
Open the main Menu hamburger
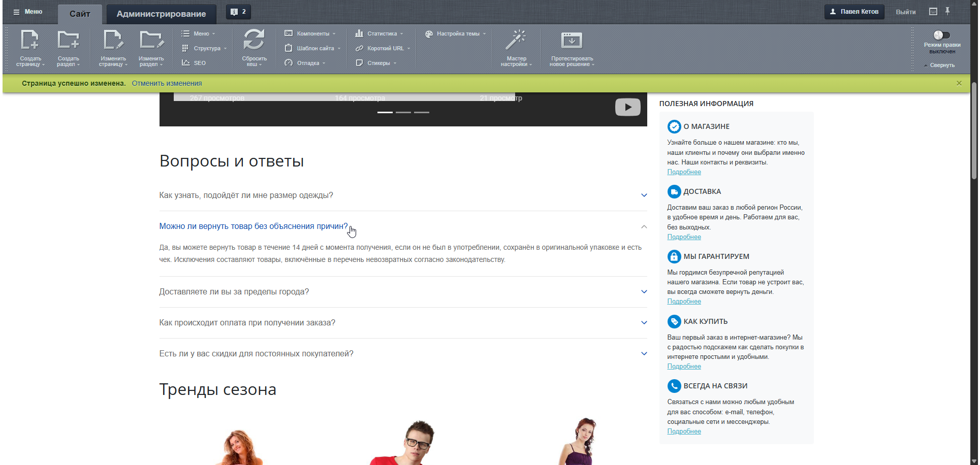(27, 12)
